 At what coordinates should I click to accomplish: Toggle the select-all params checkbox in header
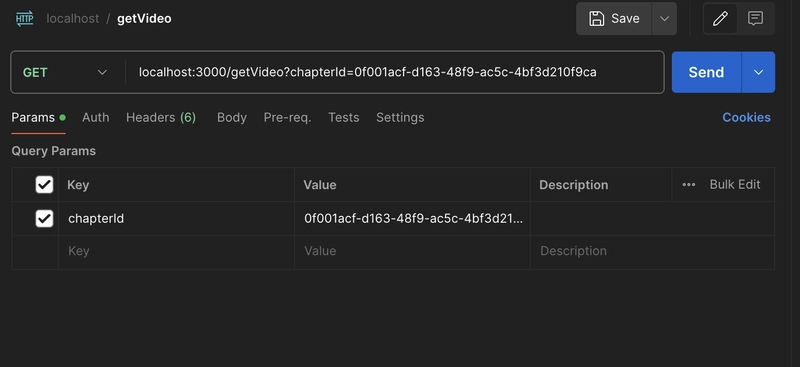point(44,184)
